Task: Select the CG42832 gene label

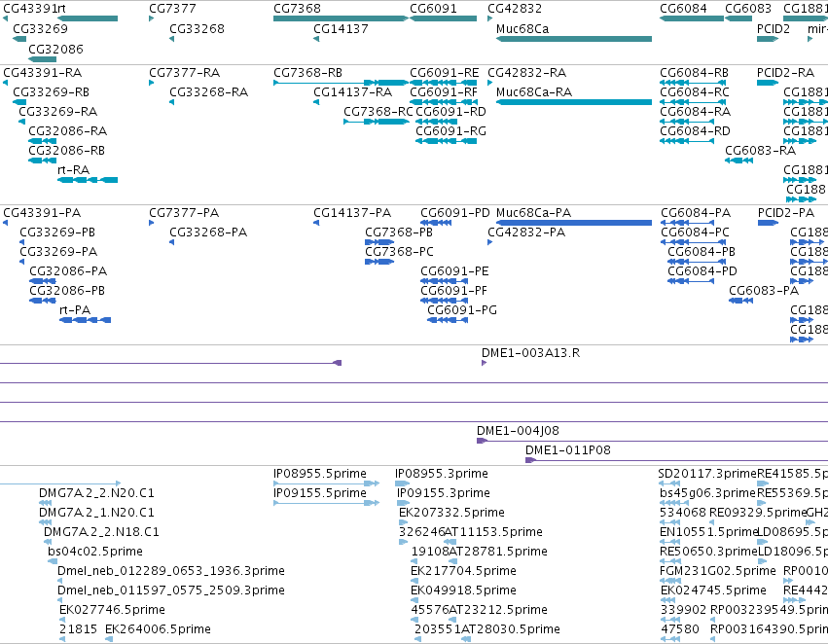Action: (x=515, y=9)
